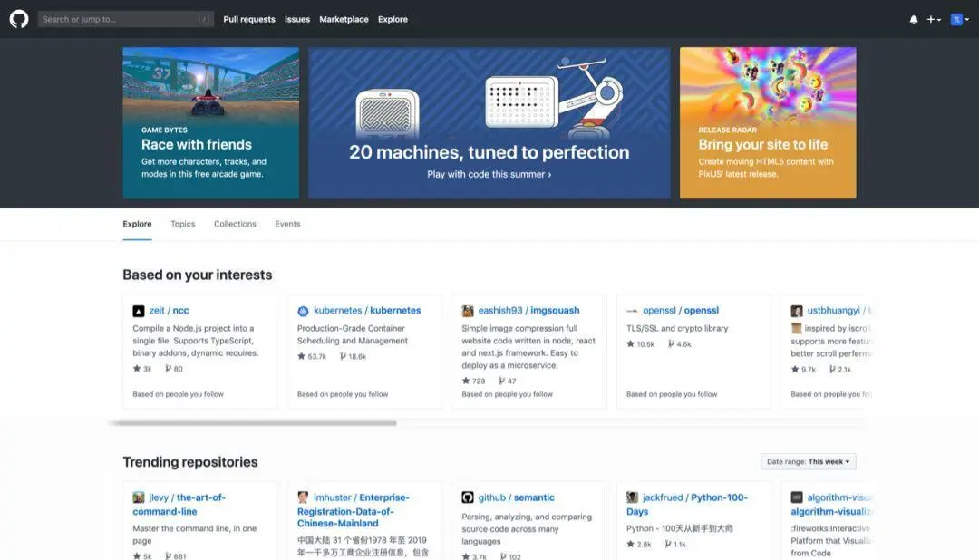View the 3k stars of zeit/ncc
Image resolution: width=979 pixels, height=560 pixels.
142,369
